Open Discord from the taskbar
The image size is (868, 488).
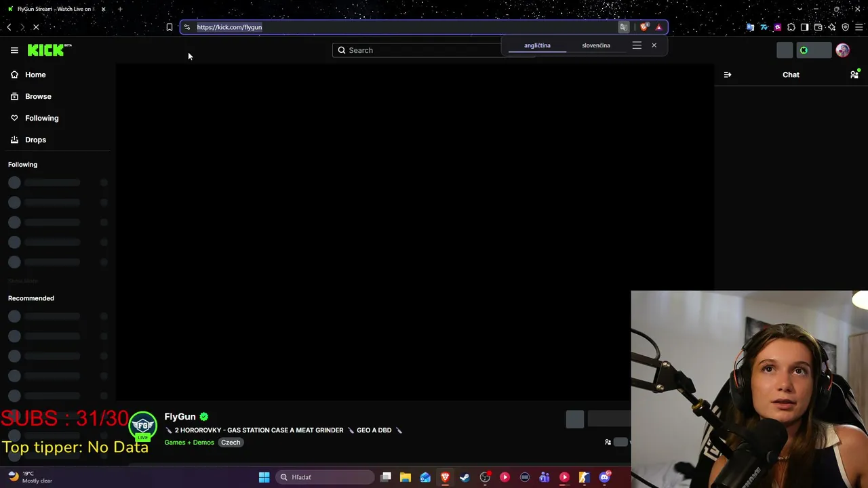(x=604, y=477)
